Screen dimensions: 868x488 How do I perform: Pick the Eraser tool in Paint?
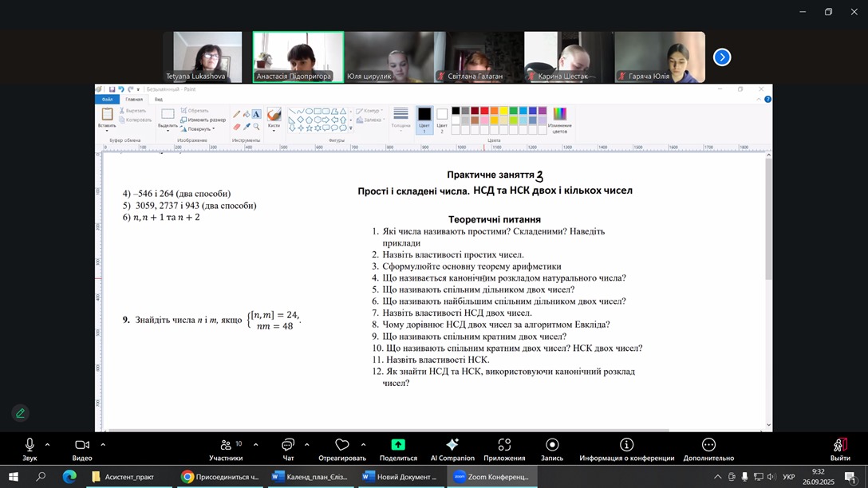point(237,126)
